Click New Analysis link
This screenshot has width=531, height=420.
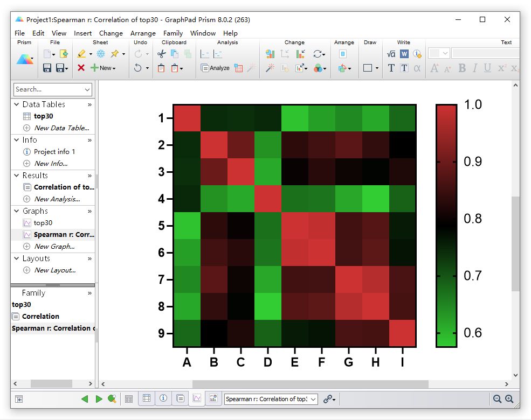57,199
